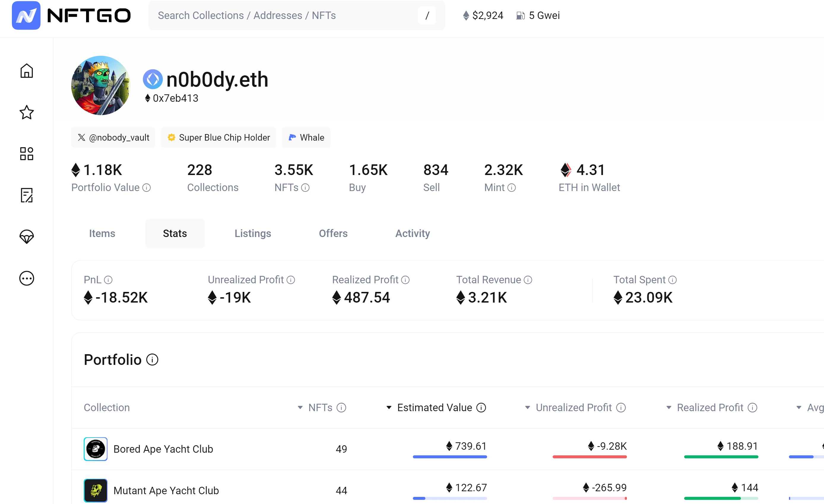Click the Super Blue Chip Holder badge
The width and height of the screenshot is (824, 504).
[x=219, y=137]
